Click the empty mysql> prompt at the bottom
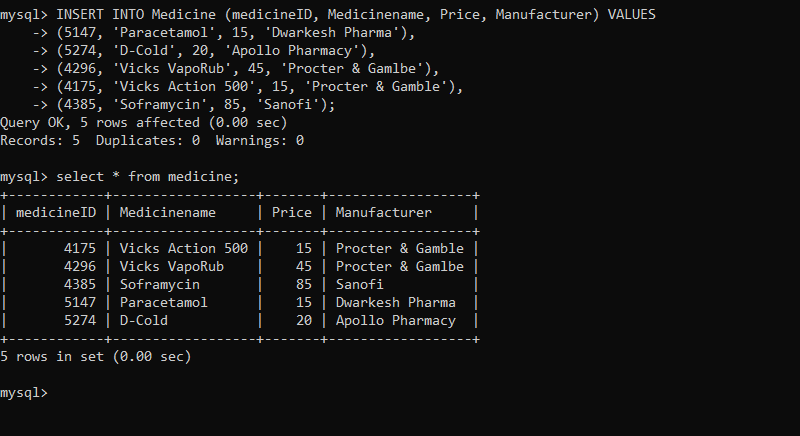Image resolution: width=800 pixels, height=436 pixels. (24, 393)
